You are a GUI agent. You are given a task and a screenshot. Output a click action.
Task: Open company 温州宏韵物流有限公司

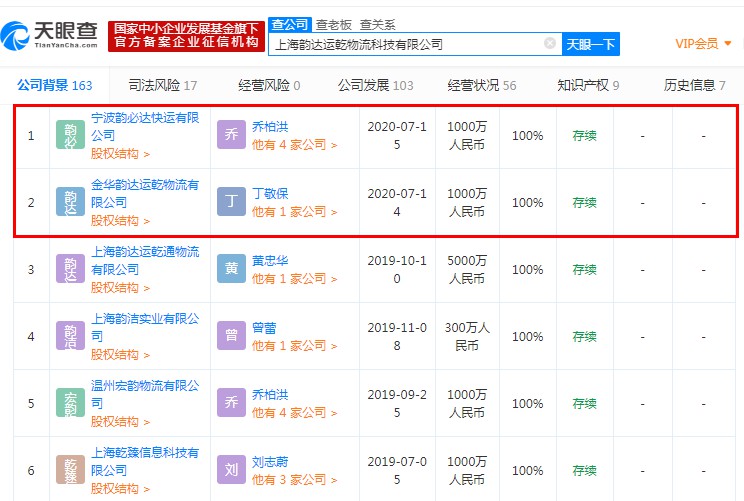(x=145, y=394)
